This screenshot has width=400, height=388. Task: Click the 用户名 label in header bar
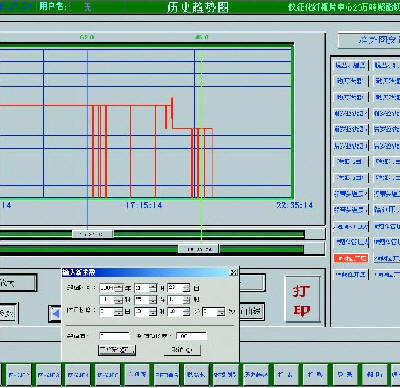pos(53,6)
